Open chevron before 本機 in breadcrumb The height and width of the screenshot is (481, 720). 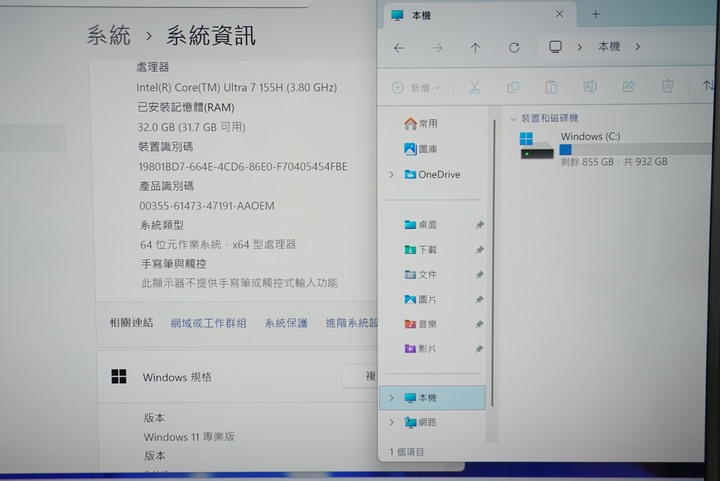click(579, 47)
